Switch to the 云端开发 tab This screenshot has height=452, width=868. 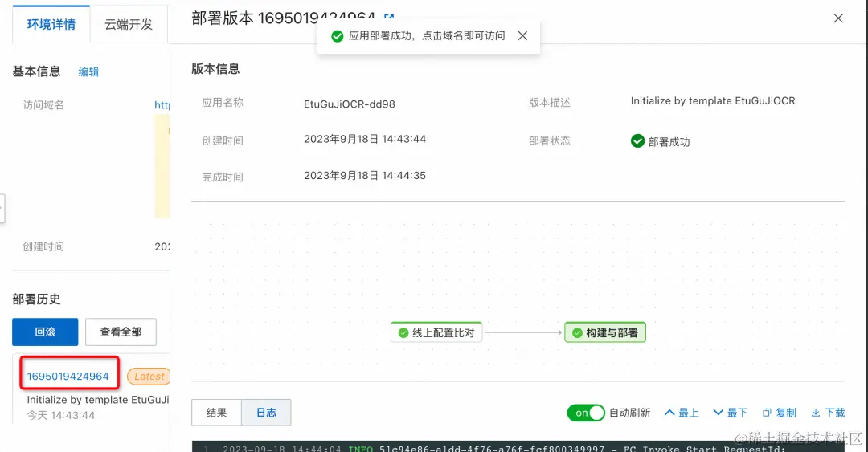129,24
